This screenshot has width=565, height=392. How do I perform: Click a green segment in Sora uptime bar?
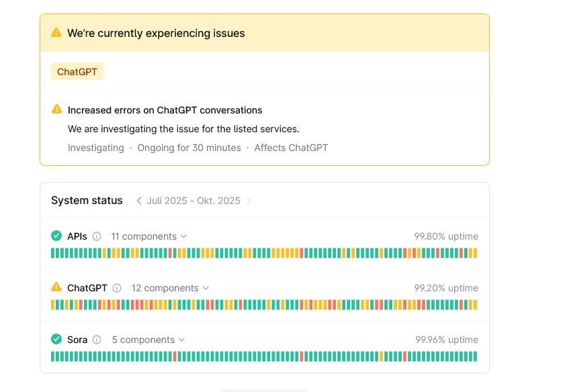pyautogui.click(x=67, y=356)
